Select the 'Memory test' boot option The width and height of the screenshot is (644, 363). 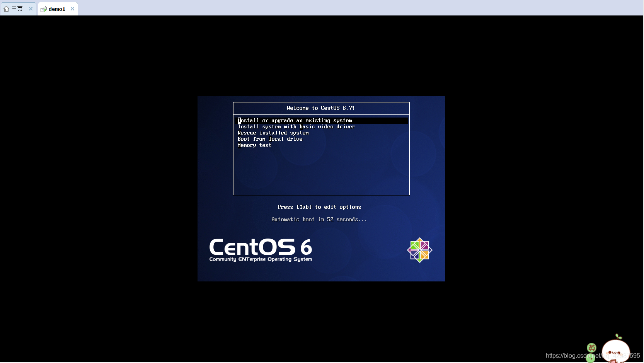click(254, 145)
